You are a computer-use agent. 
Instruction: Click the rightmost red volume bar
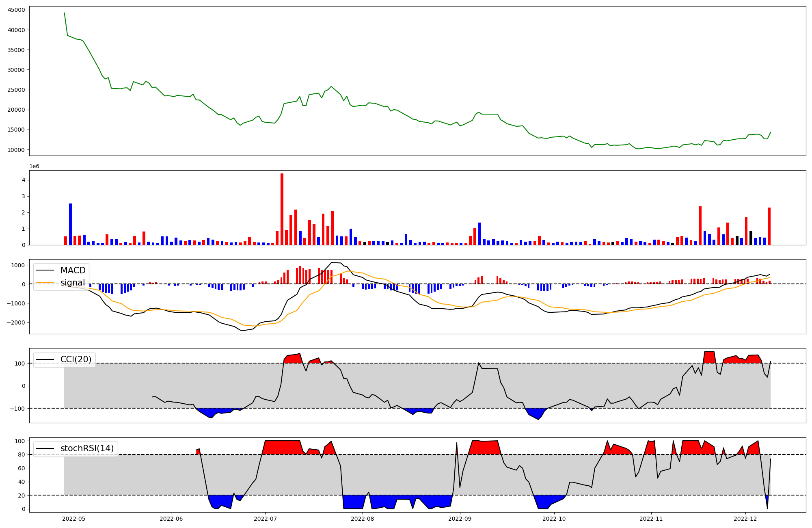(769, 226)
